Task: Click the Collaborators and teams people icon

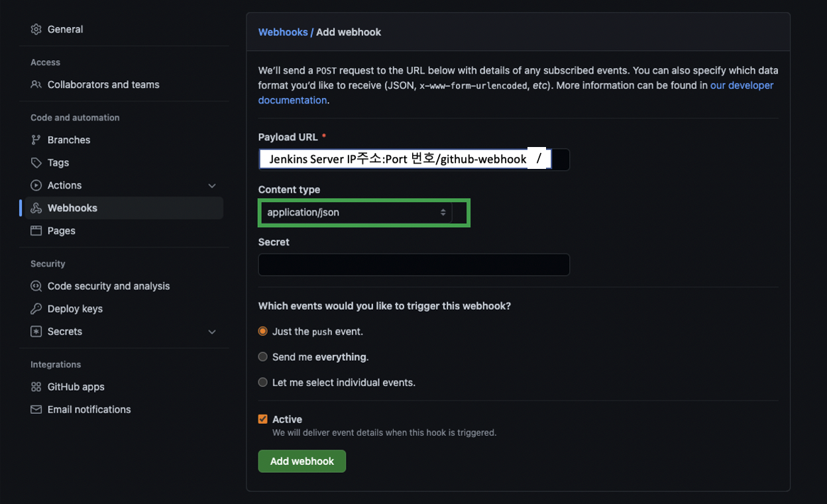Action: click(x=36, y=85)
